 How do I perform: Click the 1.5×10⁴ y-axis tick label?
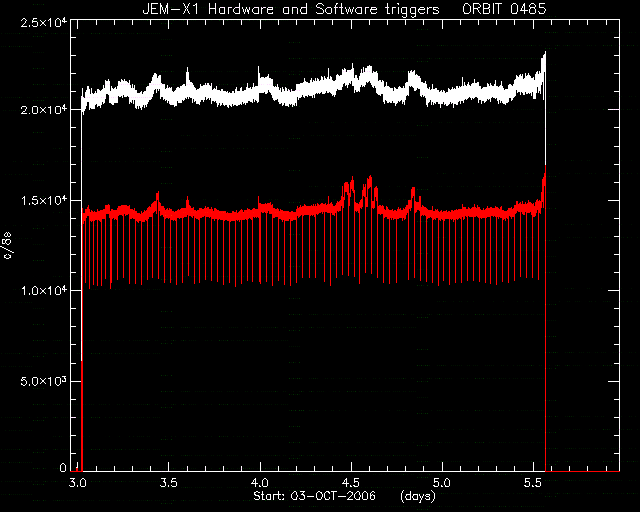coord(43,200)
